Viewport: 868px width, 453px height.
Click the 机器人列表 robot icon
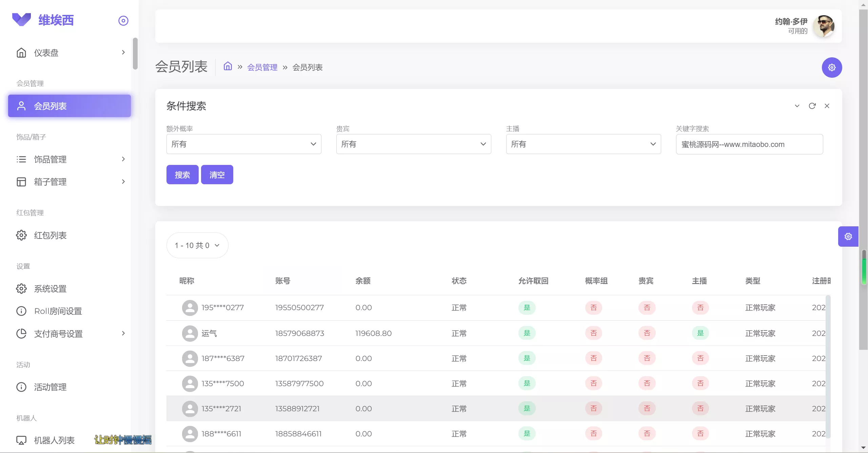pyautogui.click(x=21, y=440)
